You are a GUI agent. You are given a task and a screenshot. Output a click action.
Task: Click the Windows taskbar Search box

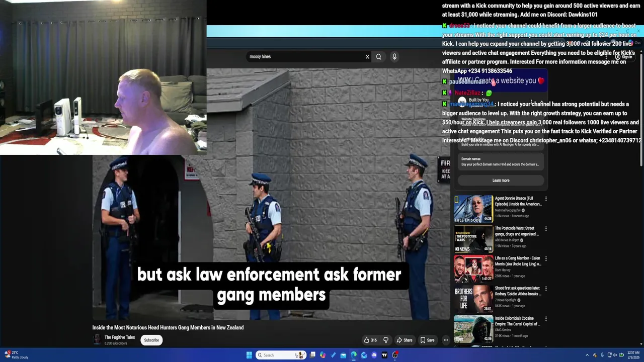coord(281,355)
